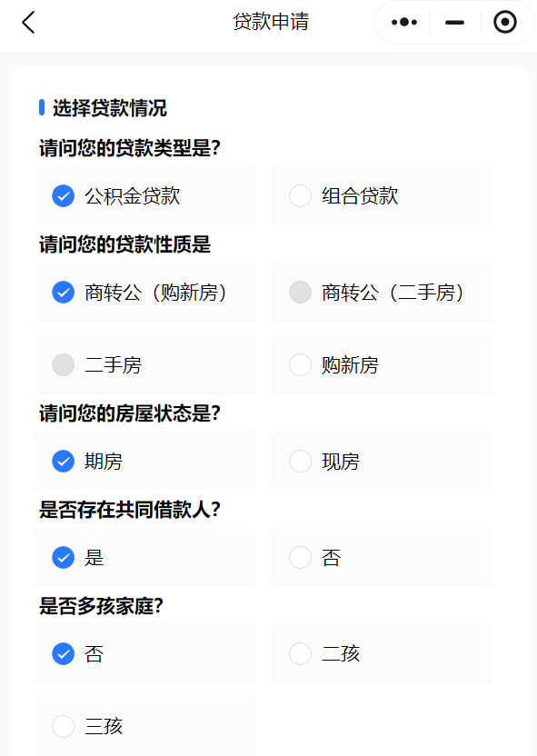Select 是 for co-borrower question
Screen dimensions: 537x756
click(x=144, y=558)
